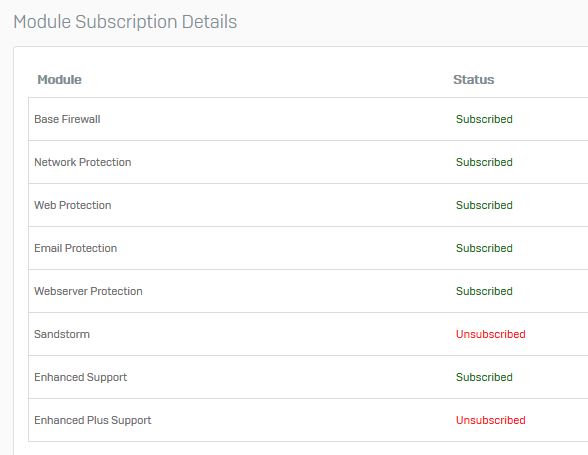Screen dimensions: 588x455
Task: Click empty area beside Sandstorm name
Action: pos(270,334)
